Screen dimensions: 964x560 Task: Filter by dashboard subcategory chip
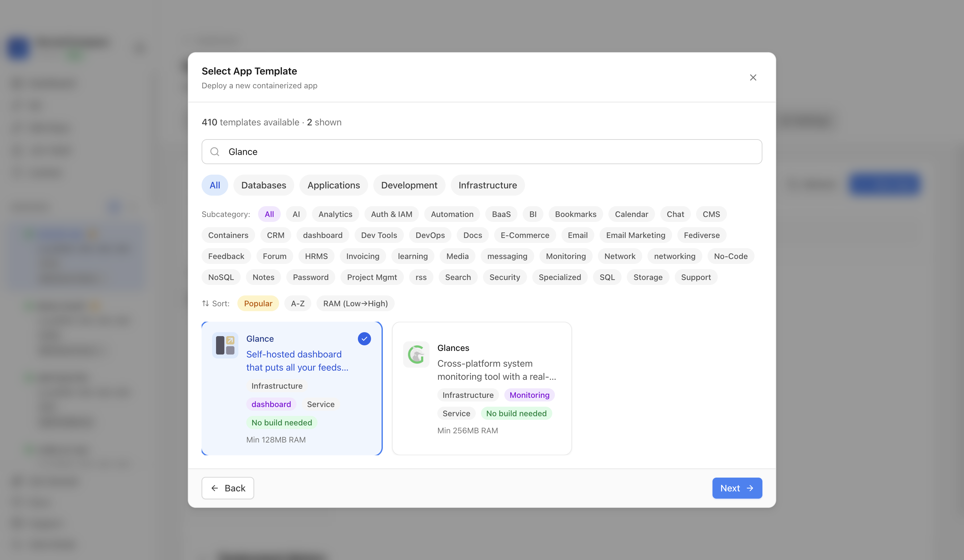point(322,235)
